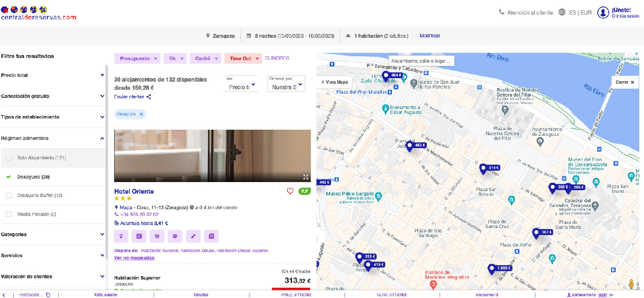Click the 3 noches dates summary
The width and height of the screenshot is (644, 298).
tap(290, 36)
